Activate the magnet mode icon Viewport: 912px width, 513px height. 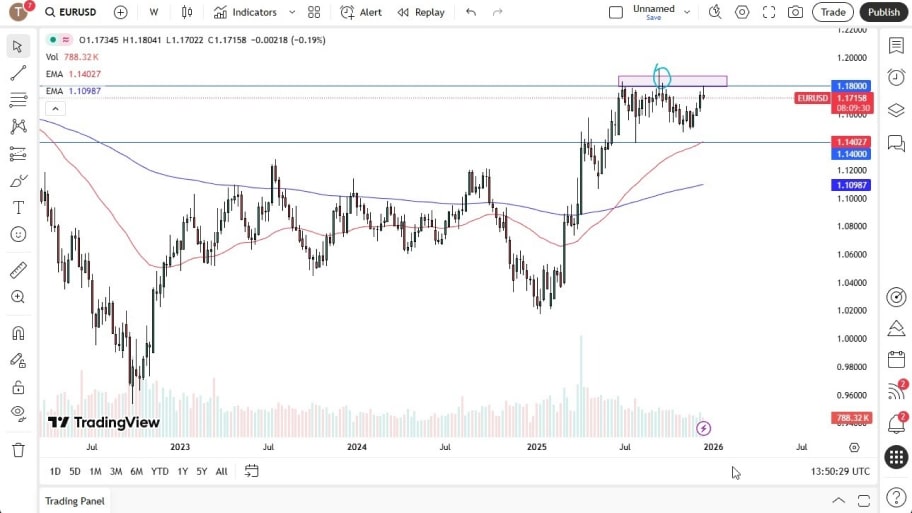(x=18, y=333)
